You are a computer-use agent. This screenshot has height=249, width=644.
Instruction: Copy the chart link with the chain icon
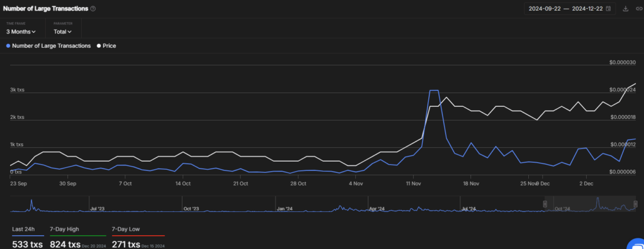coord(639,9)
